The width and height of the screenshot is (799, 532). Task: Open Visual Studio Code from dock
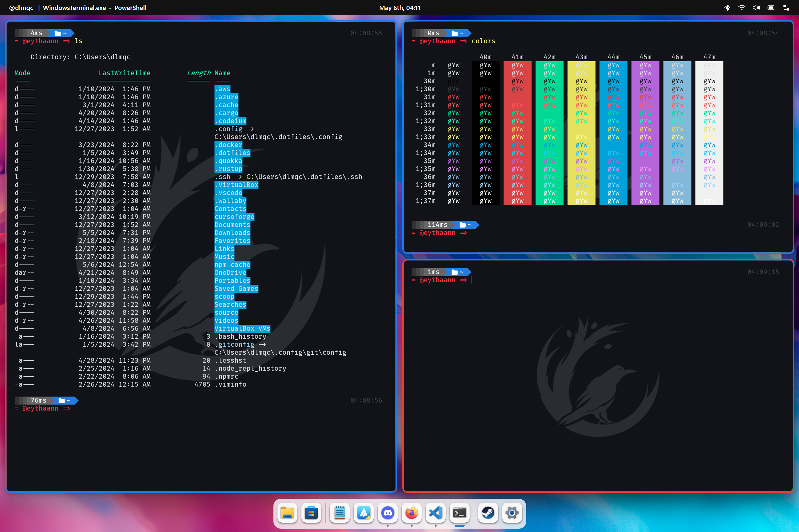point(436,513)
